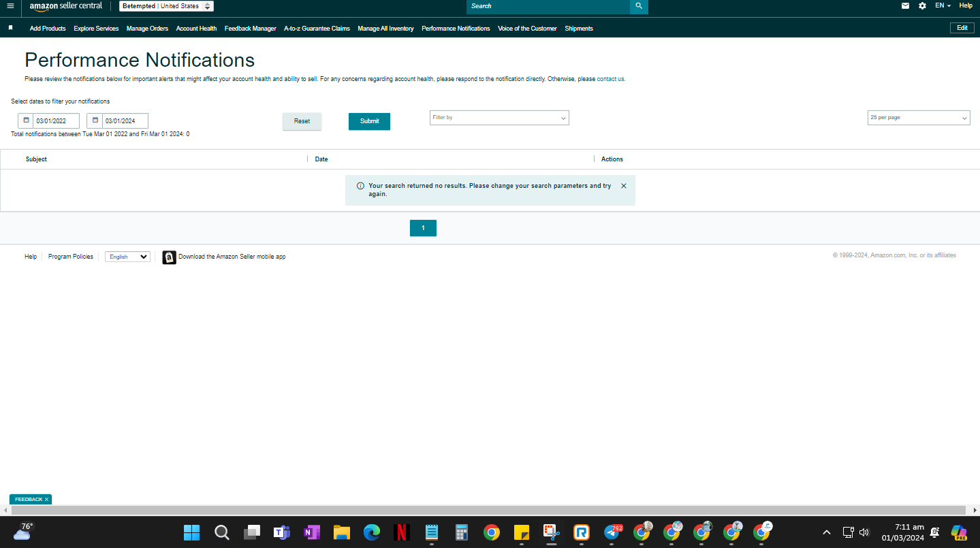This screenshot has height=548, width=980.
Task: Open Microsoft Edge from taskbar
Action: tap(372, 532)
